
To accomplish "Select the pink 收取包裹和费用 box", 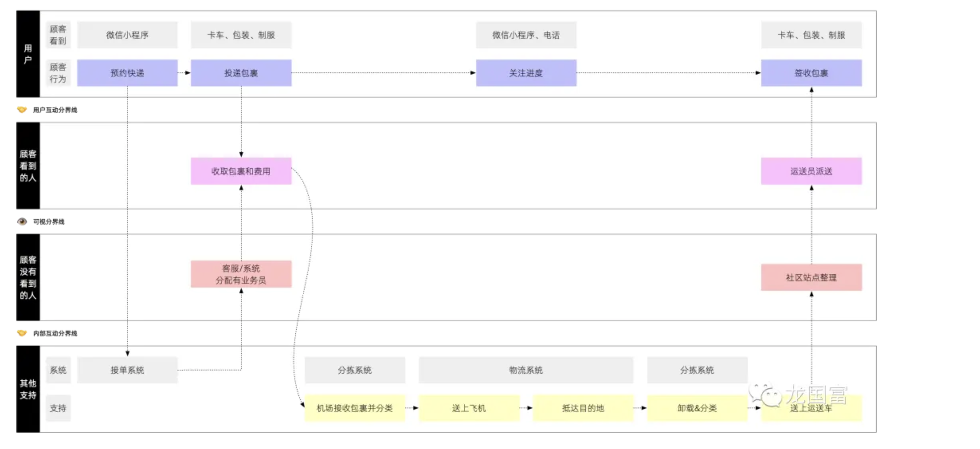I will tap(241, 171).
